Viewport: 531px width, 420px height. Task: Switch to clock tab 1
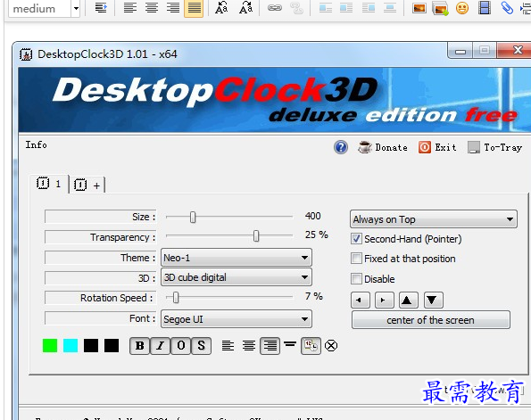click(49, 184)
